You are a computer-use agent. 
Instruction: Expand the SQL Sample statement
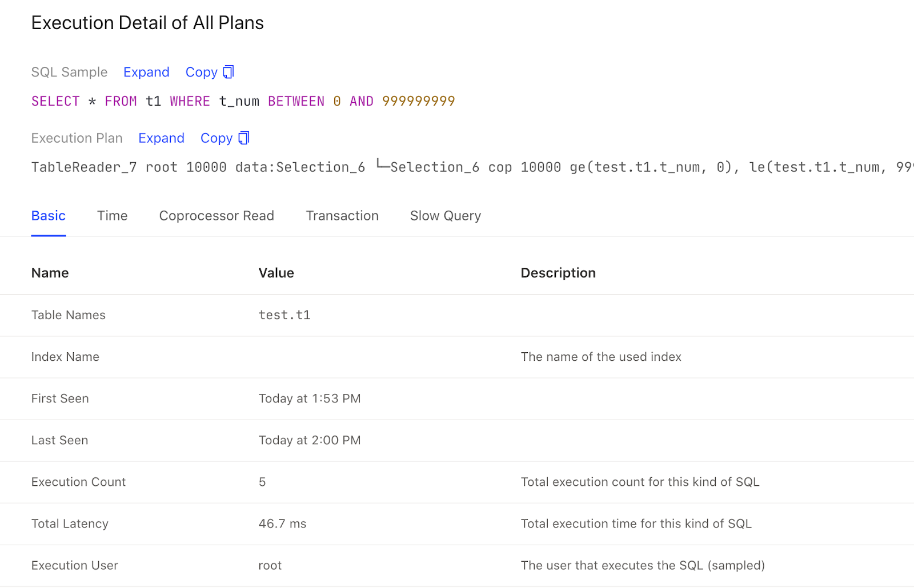[146, 73]
